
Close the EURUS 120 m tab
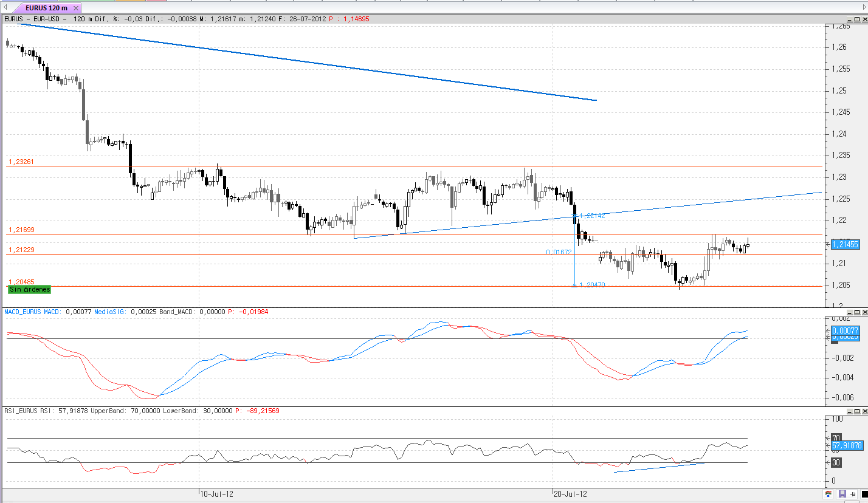click(75, 8)
